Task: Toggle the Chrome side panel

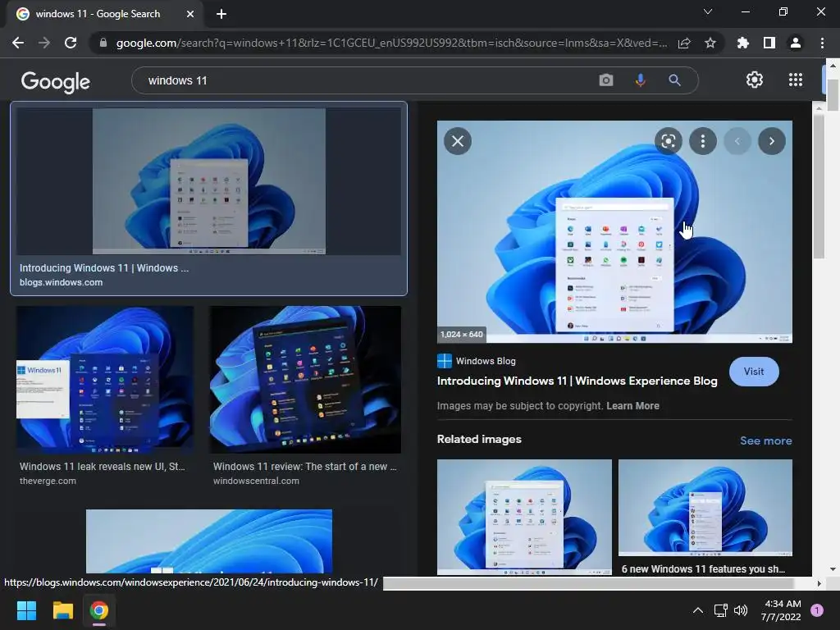Action: [769, 43]
